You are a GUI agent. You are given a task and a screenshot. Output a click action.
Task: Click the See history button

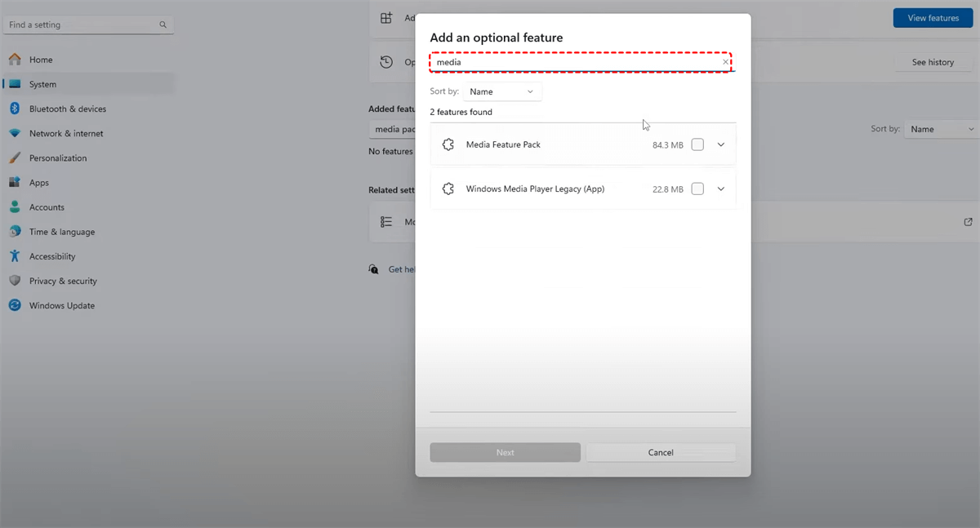click(933, 62)
